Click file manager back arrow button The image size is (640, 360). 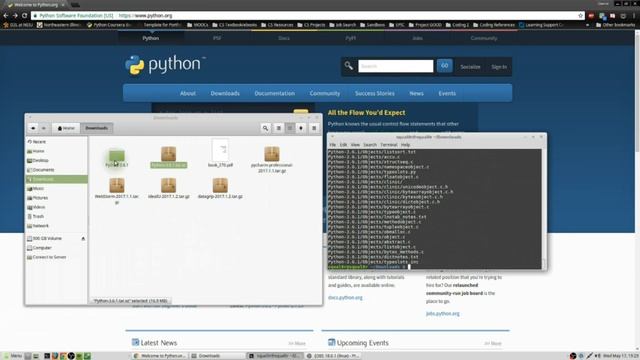pos(33,128)
